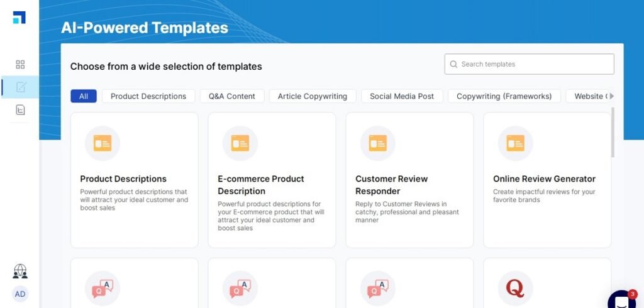644x308 pixels.
Task: Click the globe language icon in sidebar
Action: 20,271
